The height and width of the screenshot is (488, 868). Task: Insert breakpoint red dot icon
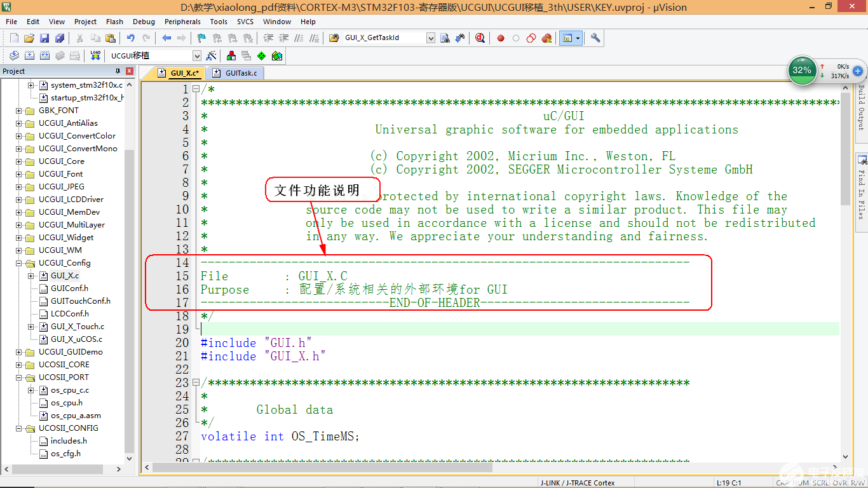501,38
